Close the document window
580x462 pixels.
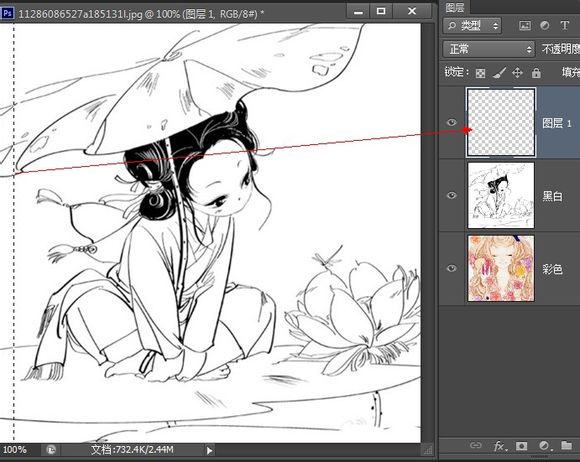tap(412, 12)
